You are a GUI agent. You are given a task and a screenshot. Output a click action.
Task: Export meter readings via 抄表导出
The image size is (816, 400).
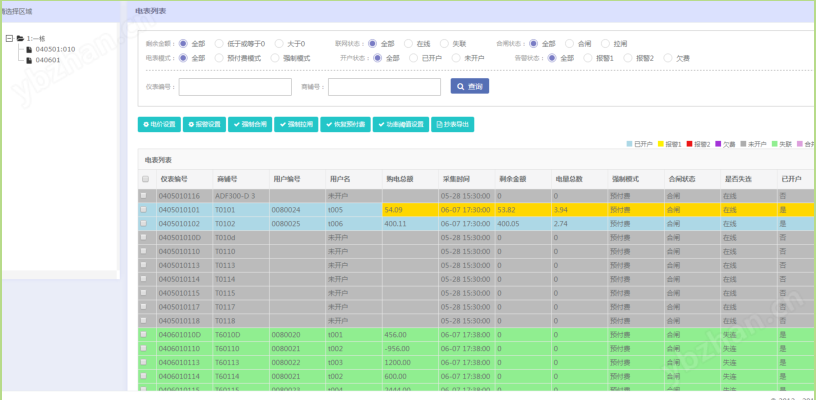[452, 124]
